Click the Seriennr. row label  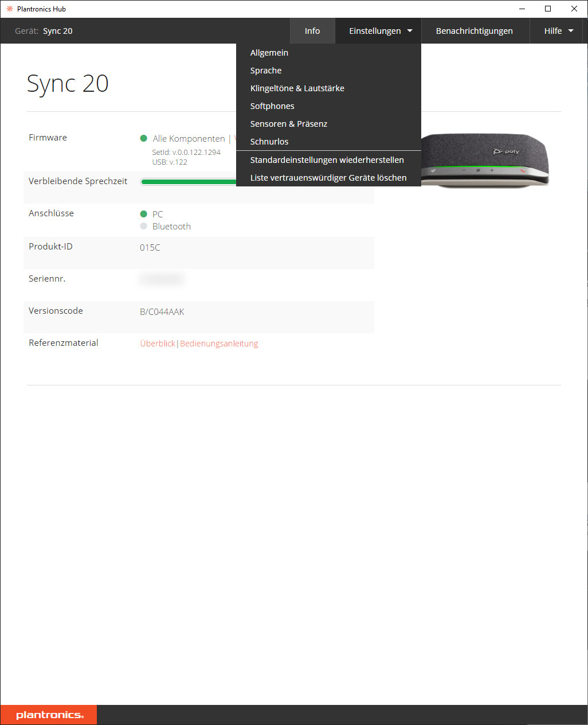(47, 279)
